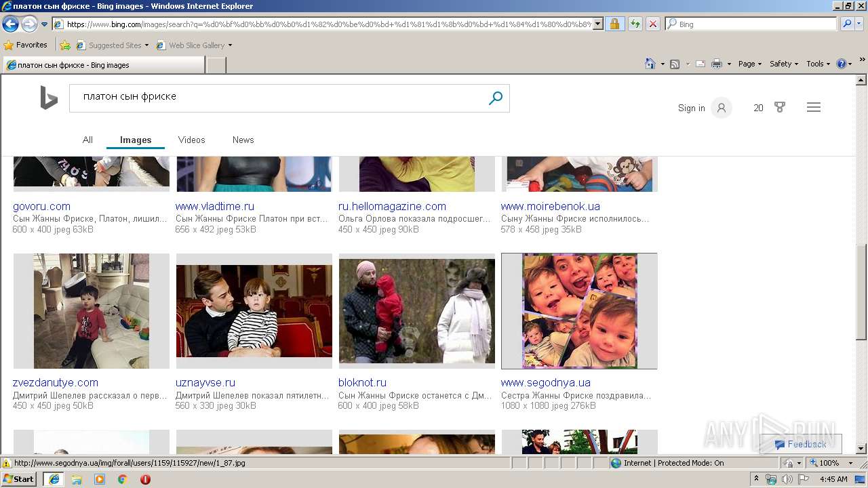Click the Refresh page icon
The height and width of the screenshot is (488, 868).
635,24
